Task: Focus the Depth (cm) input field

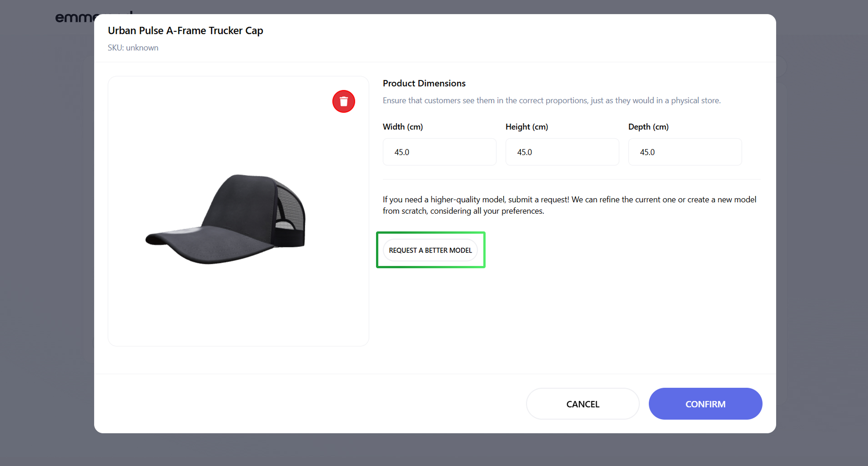Action: 685,152
